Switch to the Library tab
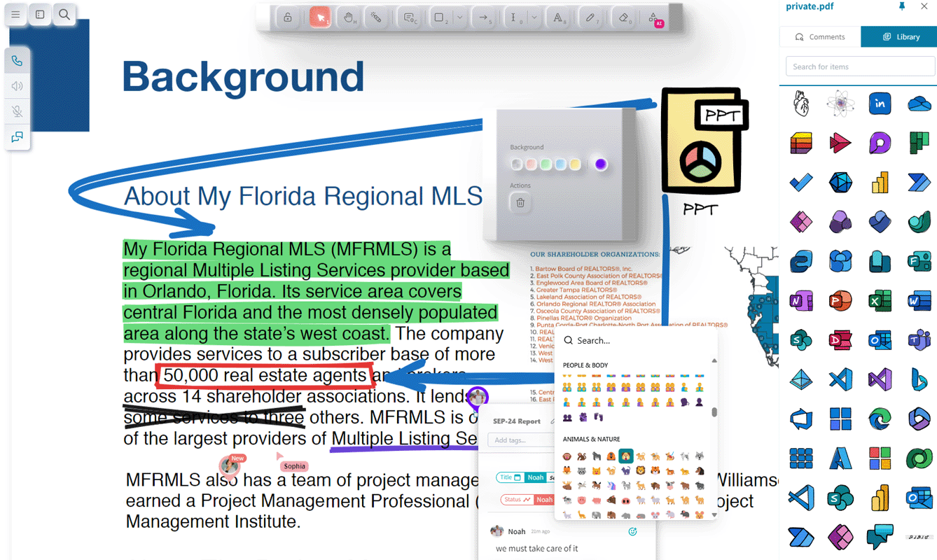 click(901, 37)
